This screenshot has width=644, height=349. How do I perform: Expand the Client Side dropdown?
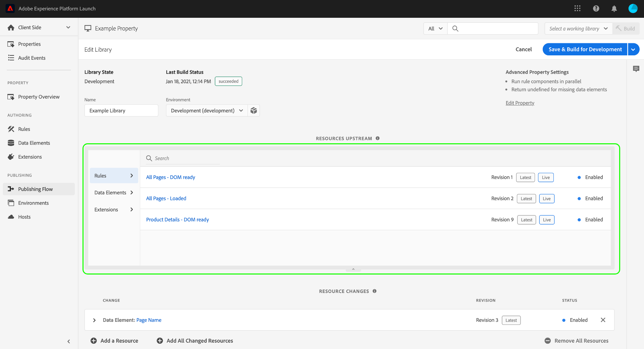click(x=68, y=28)
